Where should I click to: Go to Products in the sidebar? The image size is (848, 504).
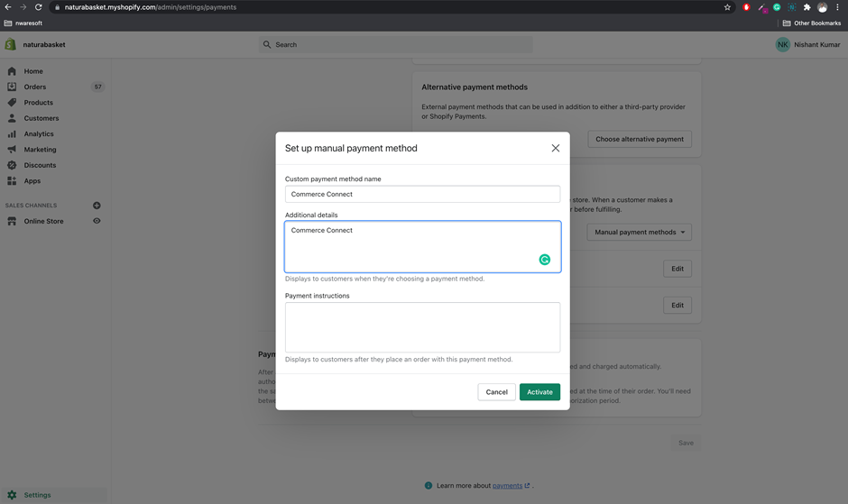38,103
